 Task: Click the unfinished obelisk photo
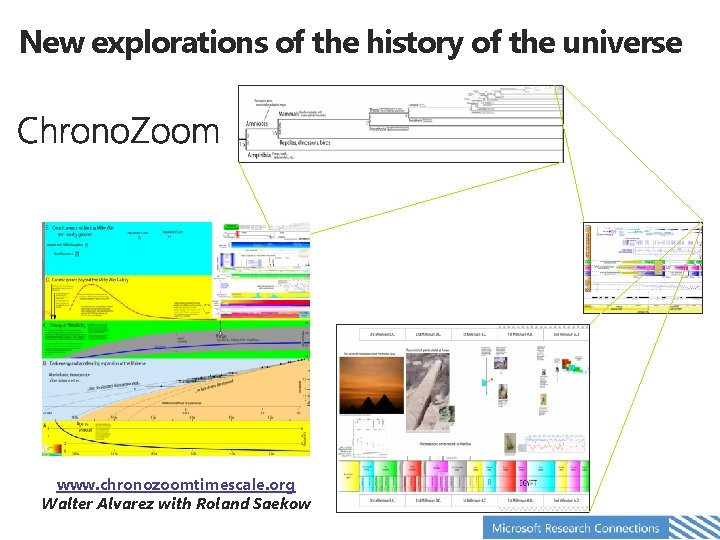[x=428, y=392]
